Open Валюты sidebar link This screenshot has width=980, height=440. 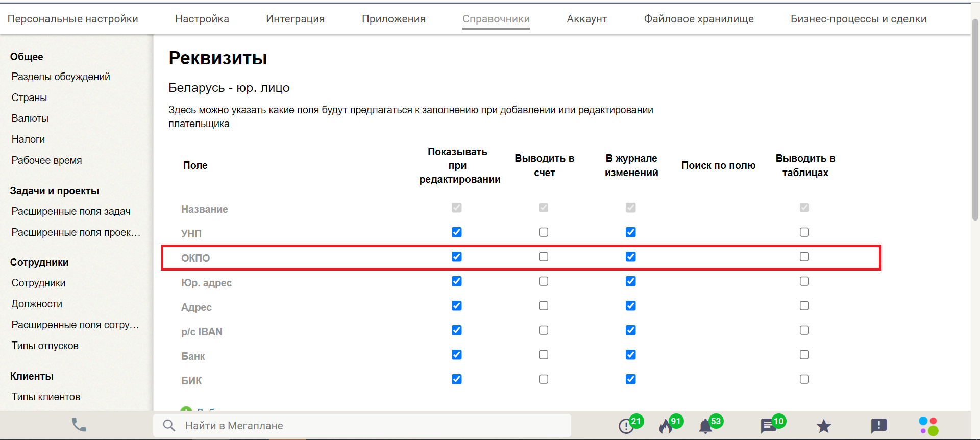coord(30,118)
